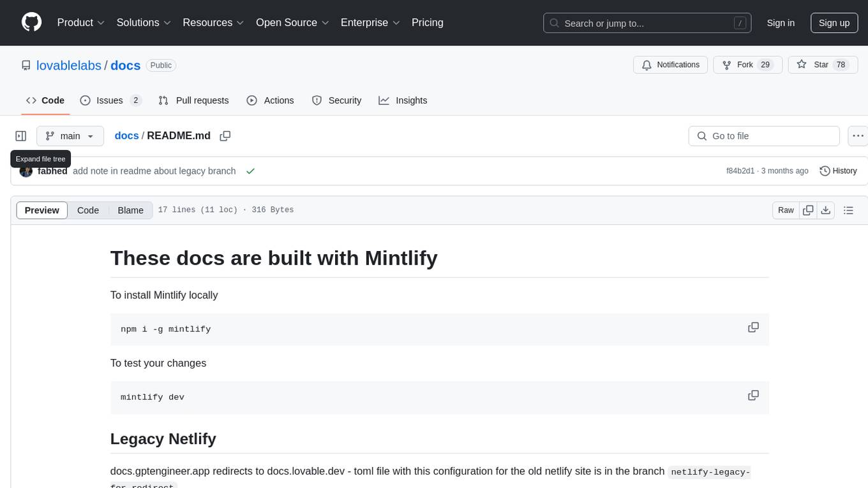Download the raw README file
Image resolution: width=868 pixels, height=488 pixels.
point(825,210)
